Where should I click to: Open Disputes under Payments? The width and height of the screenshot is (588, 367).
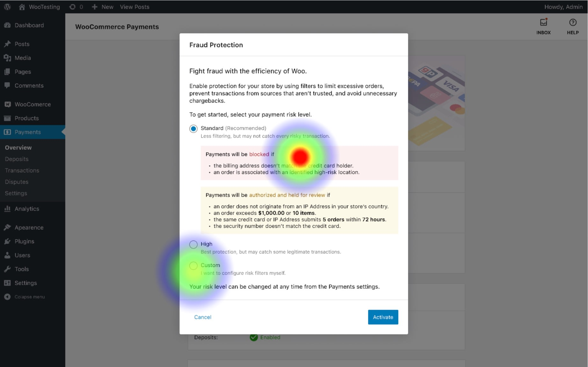17,182
